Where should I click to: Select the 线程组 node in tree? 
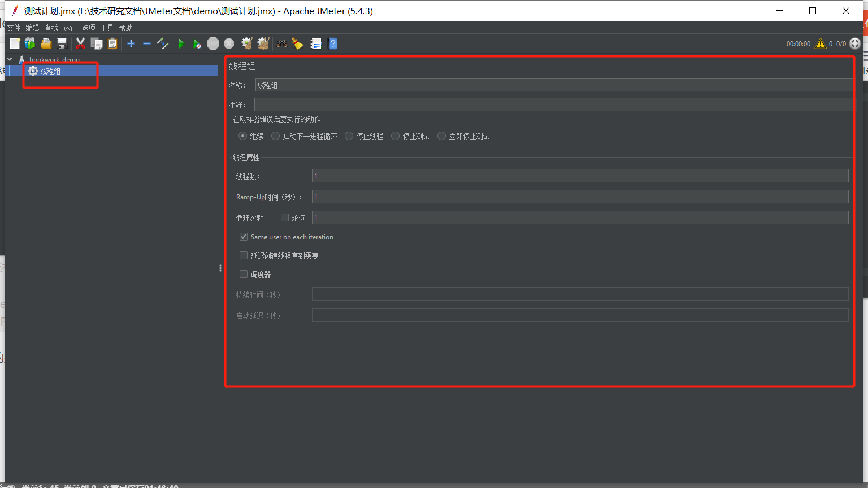tap(50, 71)
